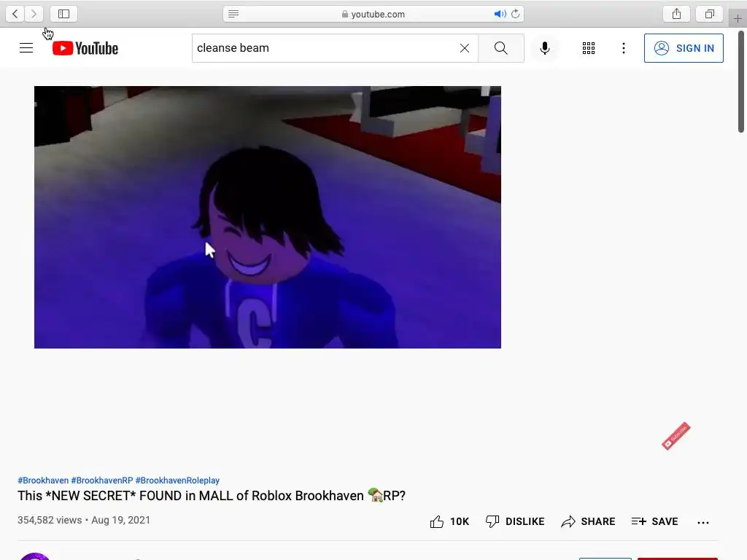Show the Safari sidebar
The width and height of the screenshot is (747, 560).
64,14
